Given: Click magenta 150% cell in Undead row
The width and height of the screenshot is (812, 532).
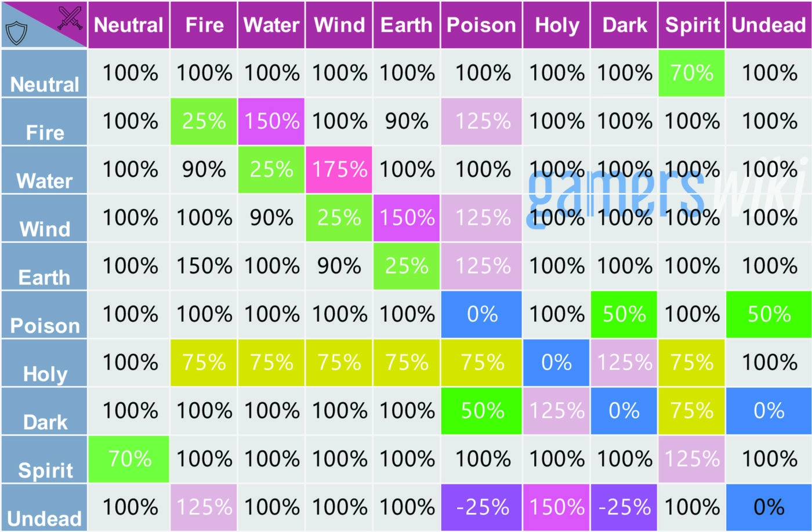Looking at the screenshot, I should [x=556, y=508].
